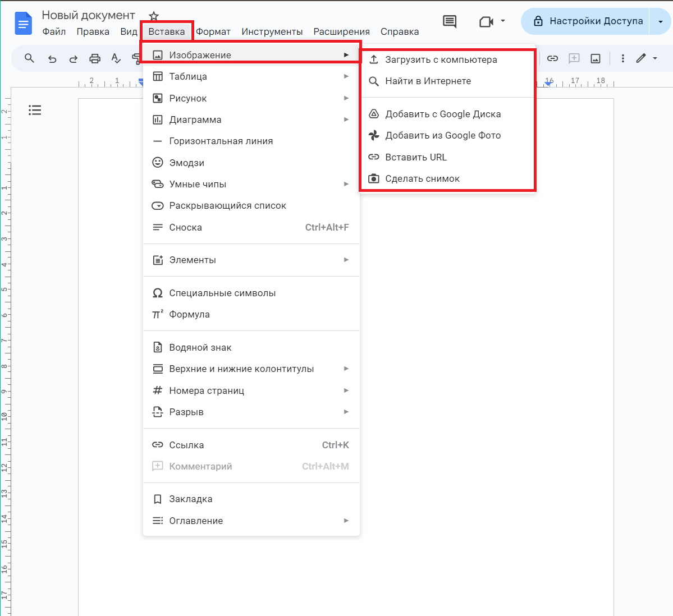673x616 pixels.
Task: Choose the Эмодзи entry
Action: [251, 163]
